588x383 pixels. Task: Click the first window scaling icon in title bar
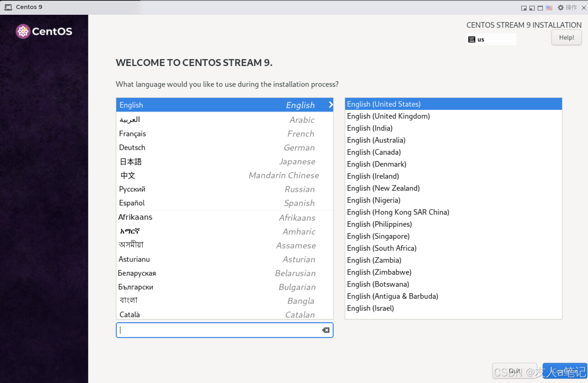(x=524, y=8)
